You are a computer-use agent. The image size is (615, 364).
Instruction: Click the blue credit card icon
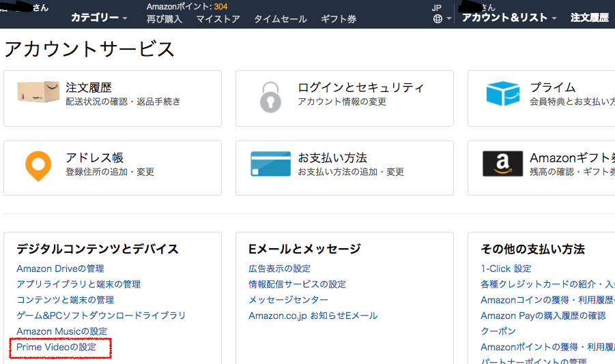point(270,164)
